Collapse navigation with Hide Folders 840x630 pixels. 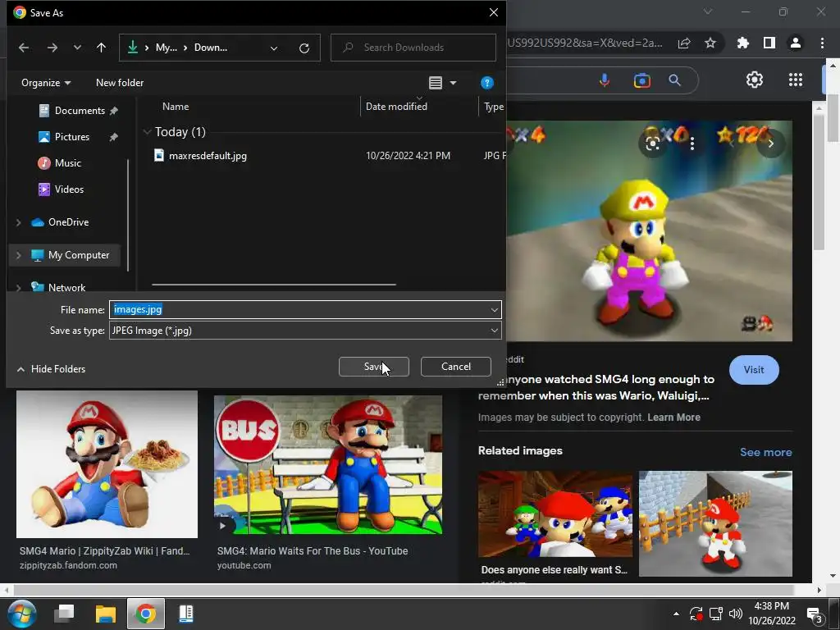point(52,369)
